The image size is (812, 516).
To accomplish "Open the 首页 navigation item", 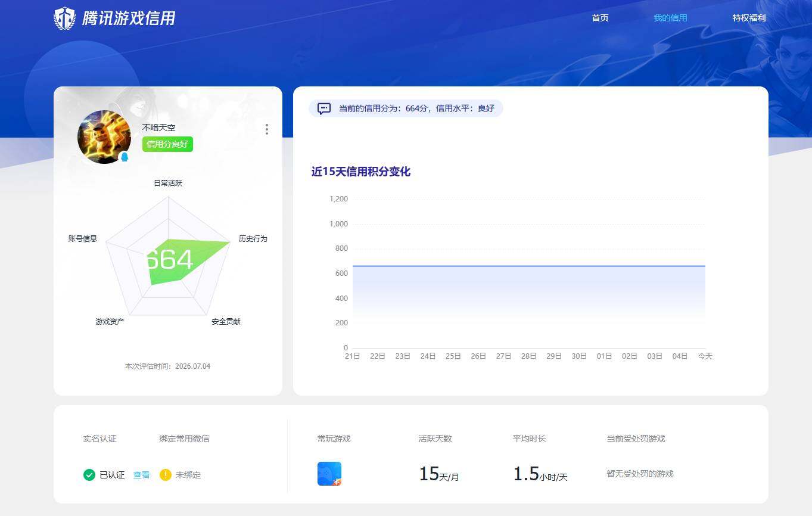I will pyautogui.click(x=600, y=18).
